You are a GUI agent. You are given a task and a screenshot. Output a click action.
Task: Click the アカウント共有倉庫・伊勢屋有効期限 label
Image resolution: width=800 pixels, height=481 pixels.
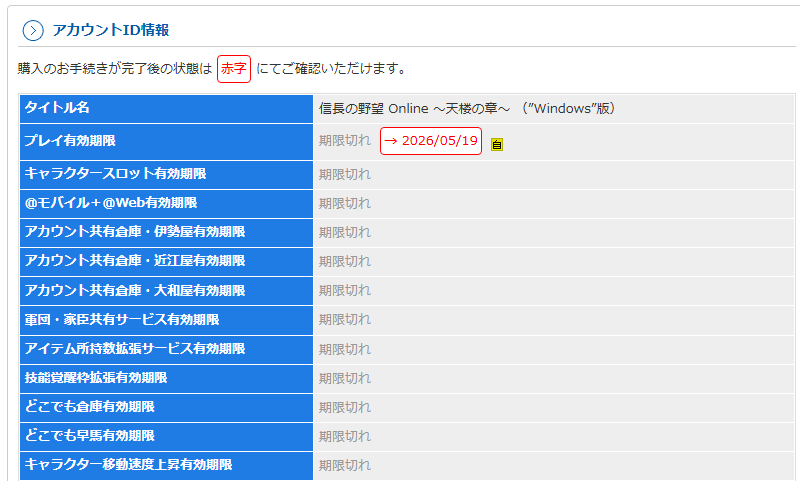(x=135, y=232)
